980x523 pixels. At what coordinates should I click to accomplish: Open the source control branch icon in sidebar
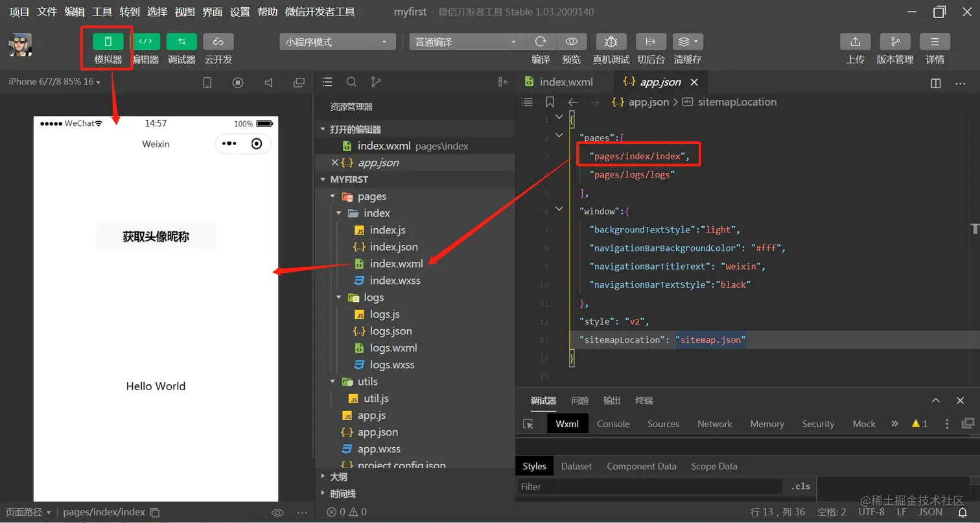tap(375, 82)
